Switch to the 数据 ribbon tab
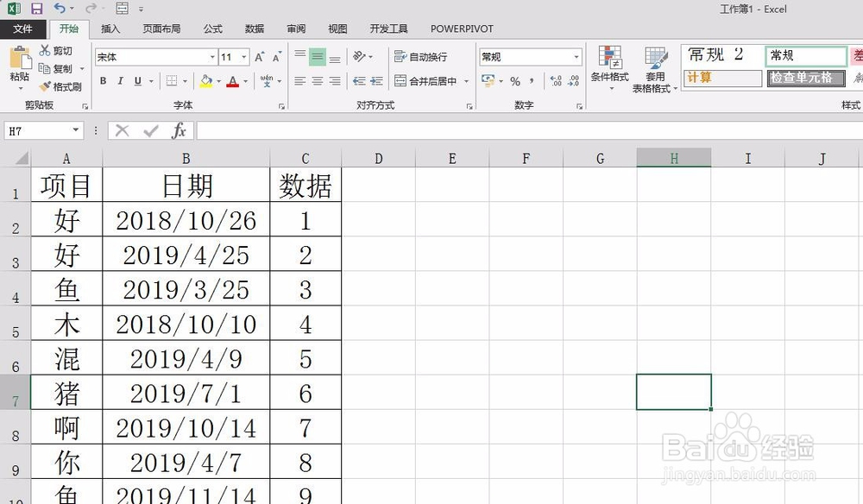The image size is (863, 504). coord(254,28)
